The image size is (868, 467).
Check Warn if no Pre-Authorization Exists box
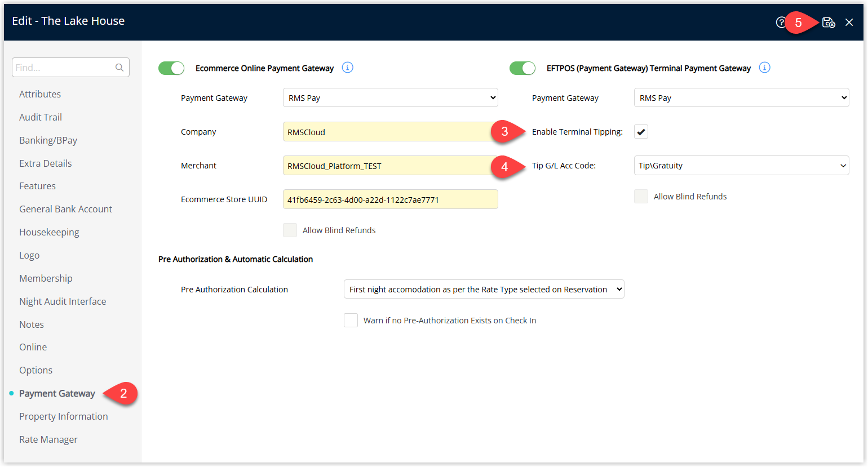pyautogui.click(x=351, y=321)
